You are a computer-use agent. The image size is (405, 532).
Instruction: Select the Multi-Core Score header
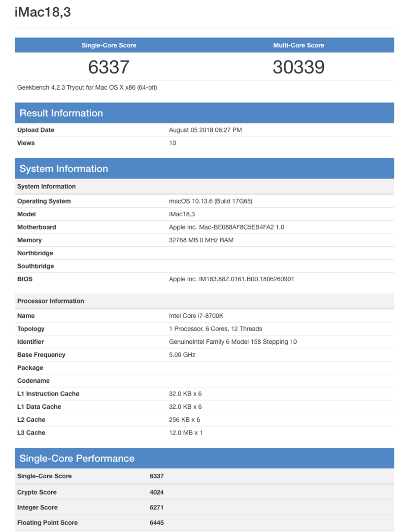299,45
